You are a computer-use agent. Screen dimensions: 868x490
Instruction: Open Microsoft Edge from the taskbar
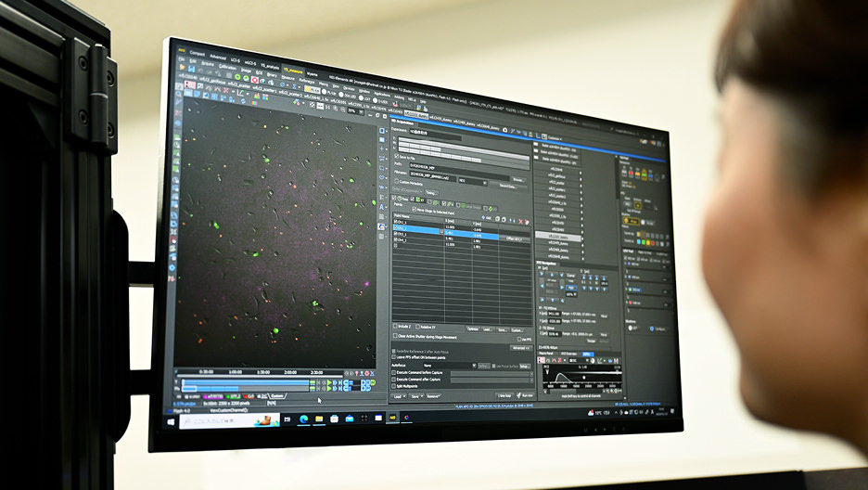pos(301,419)
